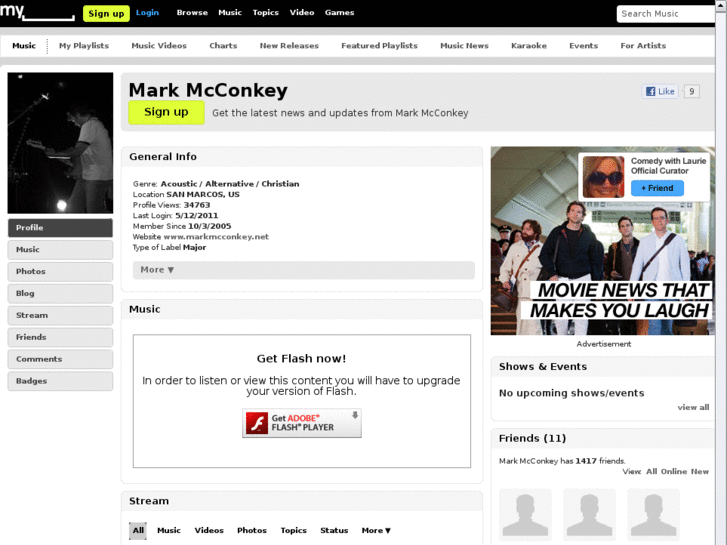Click view all under Shows & Events

693,407
